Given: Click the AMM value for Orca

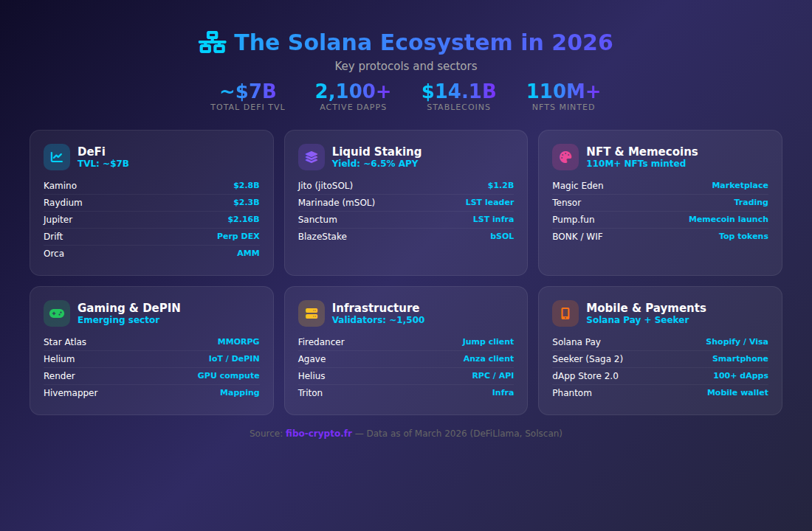Looking at the screenshot, I should click(248, 253).
